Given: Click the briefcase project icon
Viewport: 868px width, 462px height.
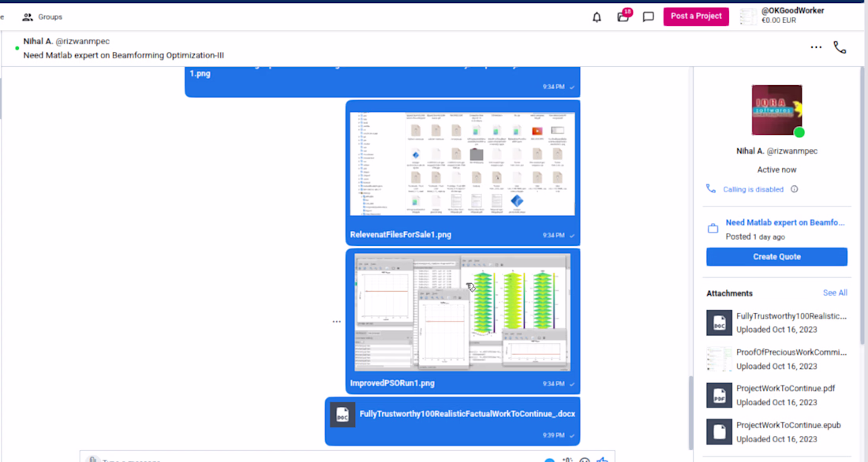Looking at the screenshot, I should 713,229.
